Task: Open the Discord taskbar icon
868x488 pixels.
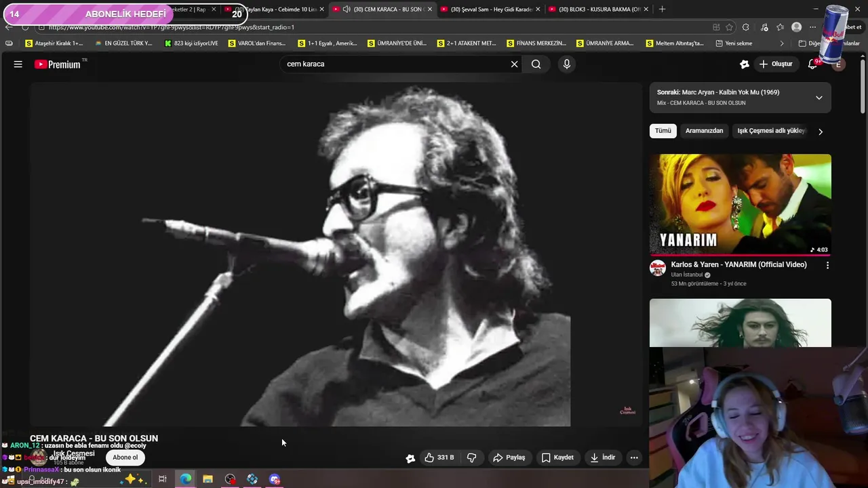Action: point(275,479)
